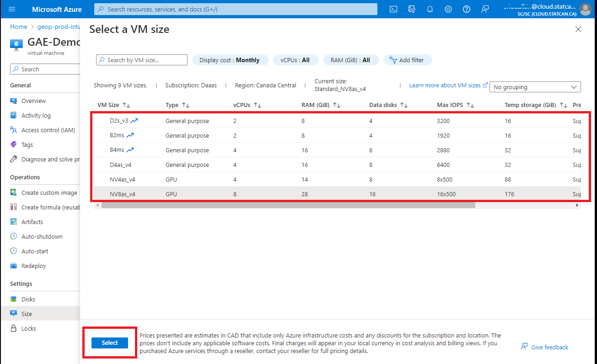Open the Azure portal hamburger menu
597x364 pixels.
pyautogui.click(x=12, y=9)
